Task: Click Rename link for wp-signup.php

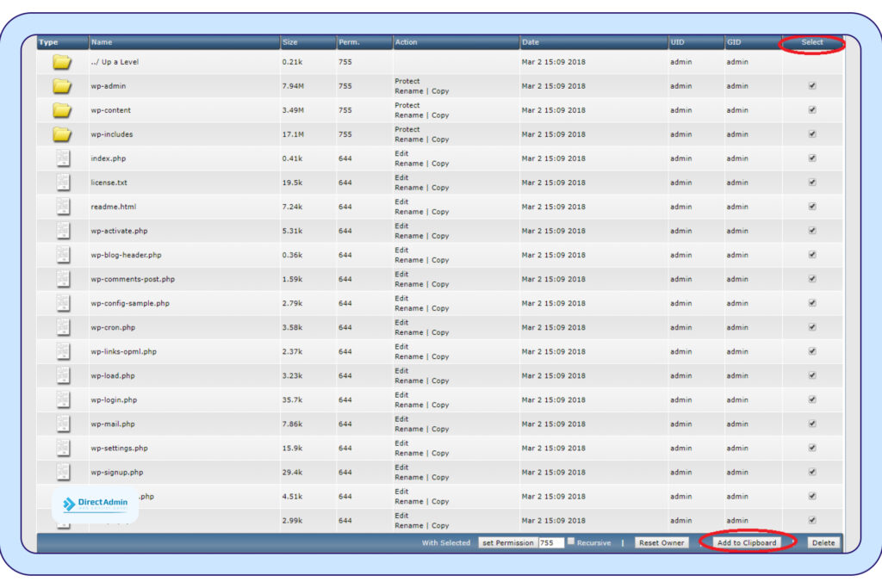Action: (409, 478)
